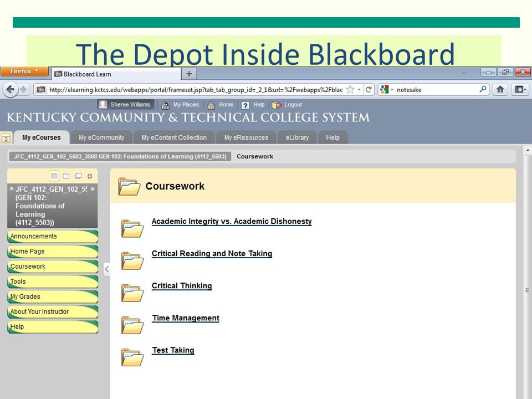Image resolution: width=532 pixels, height=399 pixels.
Task: Go back with the browser back arrow
Action: coord(10,90)
